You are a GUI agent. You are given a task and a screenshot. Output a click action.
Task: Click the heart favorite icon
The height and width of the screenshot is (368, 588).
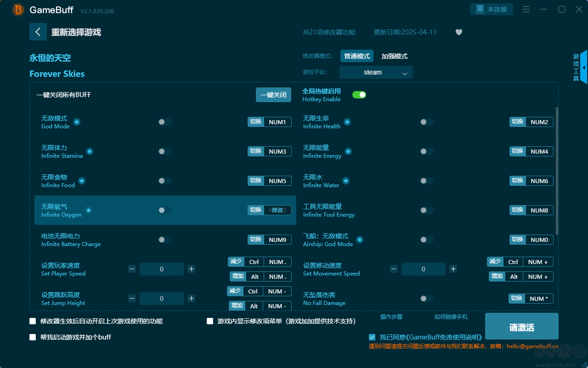[x=458, y=32]
